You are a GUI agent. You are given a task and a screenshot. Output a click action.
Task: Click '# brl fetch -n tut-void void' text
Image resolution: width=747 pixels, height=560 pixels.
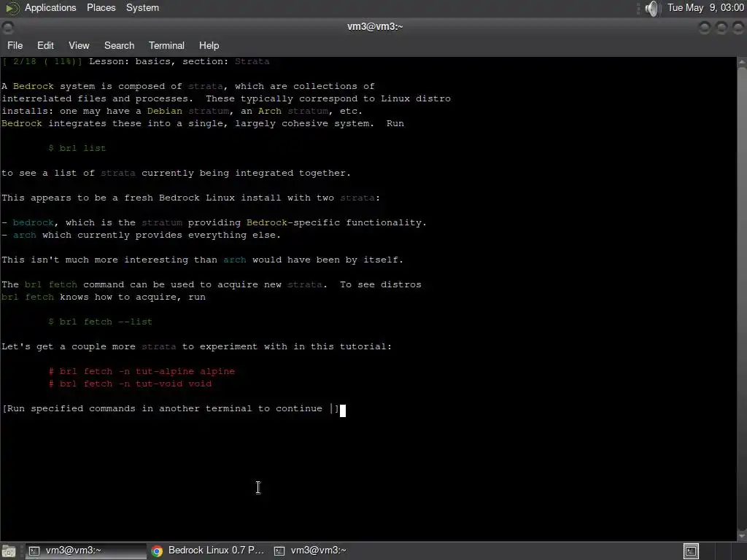tap(130, 384)
